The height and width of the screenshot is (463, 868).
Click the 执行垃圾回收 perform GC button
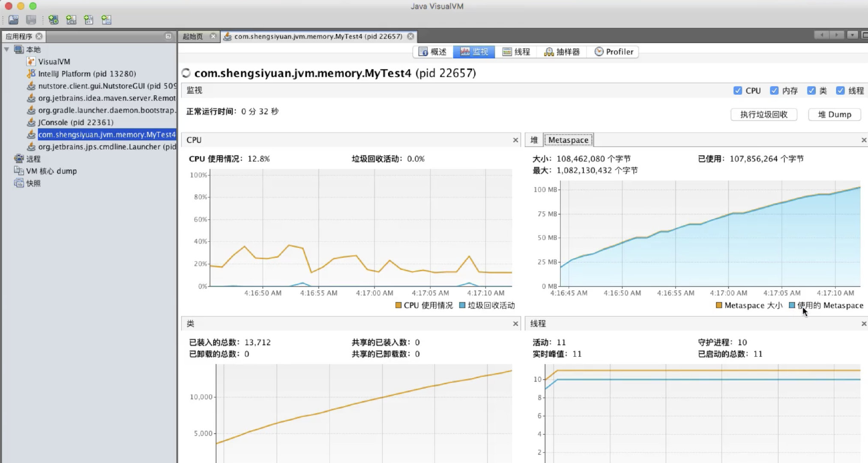764,114
